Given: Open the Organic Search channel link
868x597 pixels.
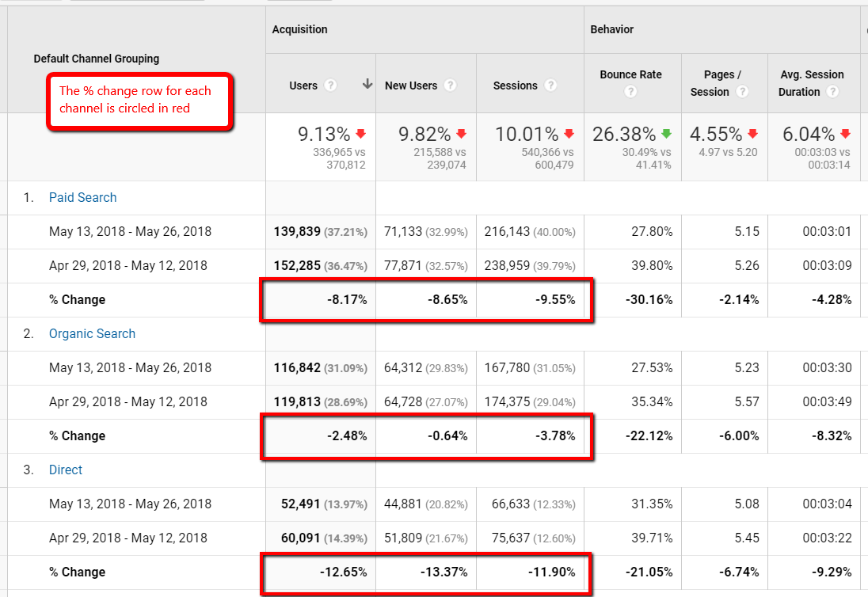Looking at the screenshot, I should click(93, 333).
